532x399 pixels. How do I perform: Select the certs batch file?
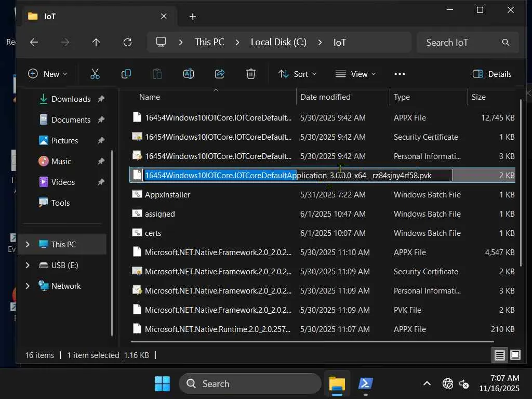pos(322,233)
